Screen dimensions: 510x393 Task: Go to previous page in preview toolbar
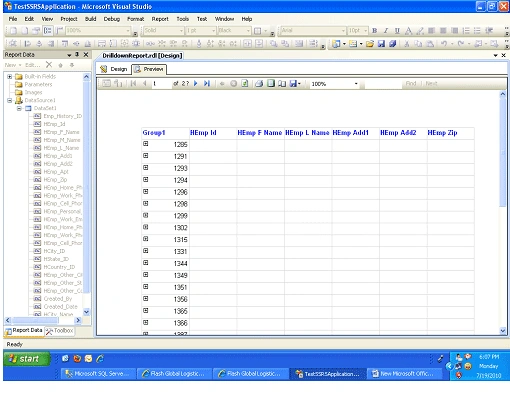[145, 83]
